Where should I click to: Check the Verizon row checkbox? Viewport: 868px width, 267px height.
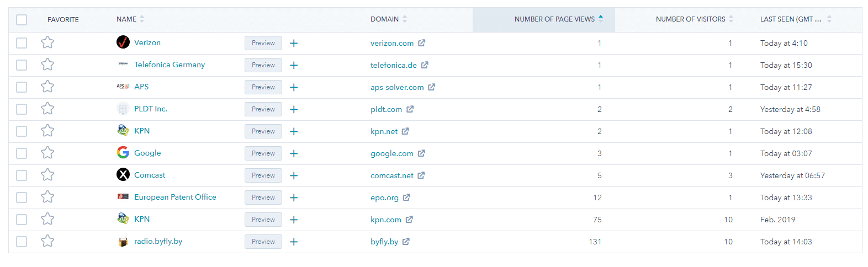(x=22, y=43)
